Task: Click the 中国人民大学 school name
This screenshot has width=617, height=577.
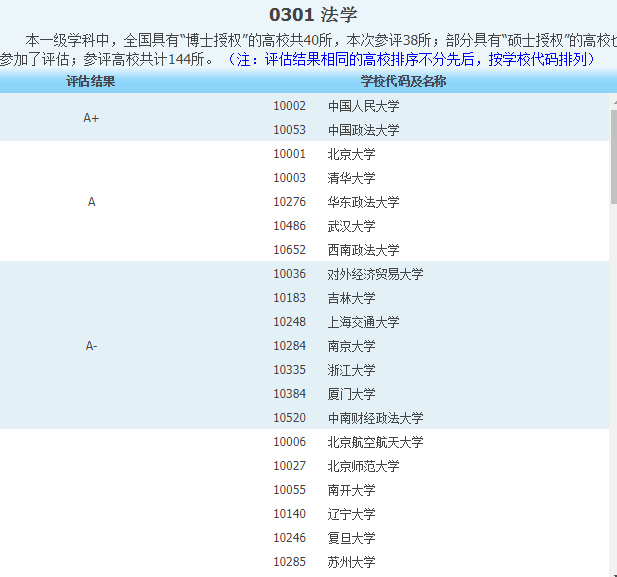Action: 363,106
